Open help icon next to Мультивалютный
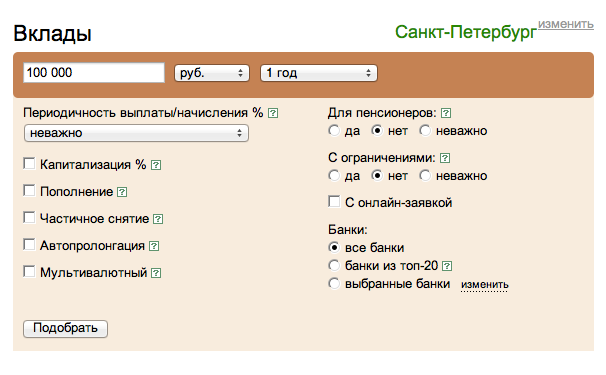The width and height of the screenshot is (606, 375). [x=156, y=273]
